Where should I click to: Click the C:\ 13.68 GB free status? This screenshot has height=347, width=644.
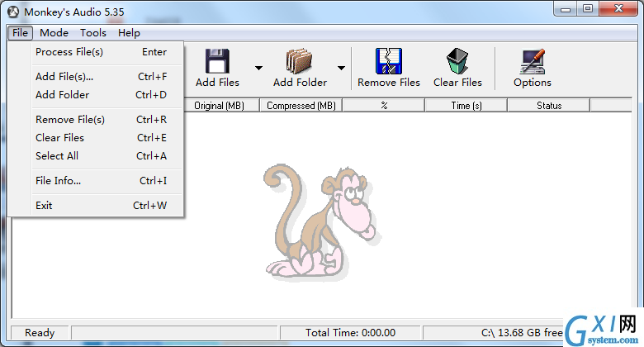[x=522, y=333]
